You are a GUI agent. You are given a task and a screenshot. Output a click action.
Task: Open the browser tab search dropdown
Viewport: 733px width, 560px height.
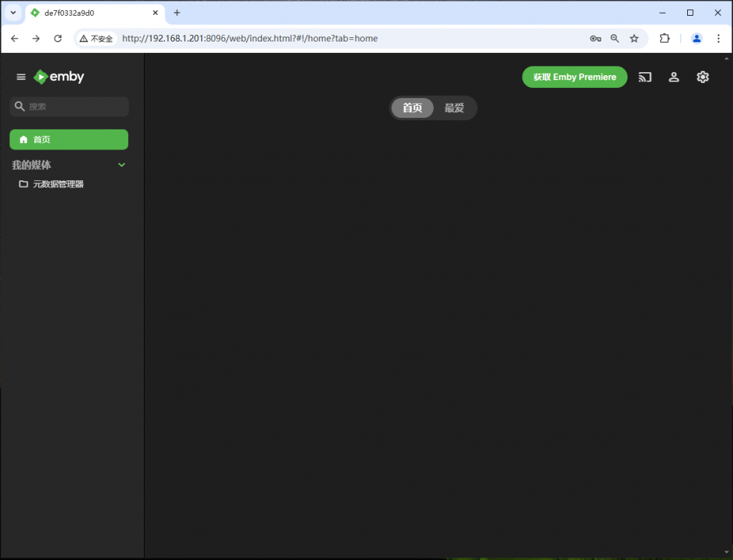[x=13, y=13]
